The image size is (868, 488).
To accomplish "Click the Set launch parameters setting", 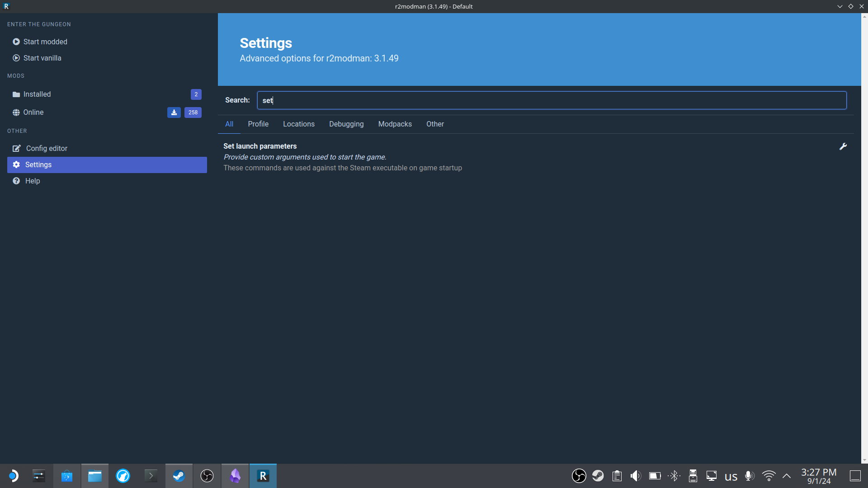I will click(x=536, y=157).
